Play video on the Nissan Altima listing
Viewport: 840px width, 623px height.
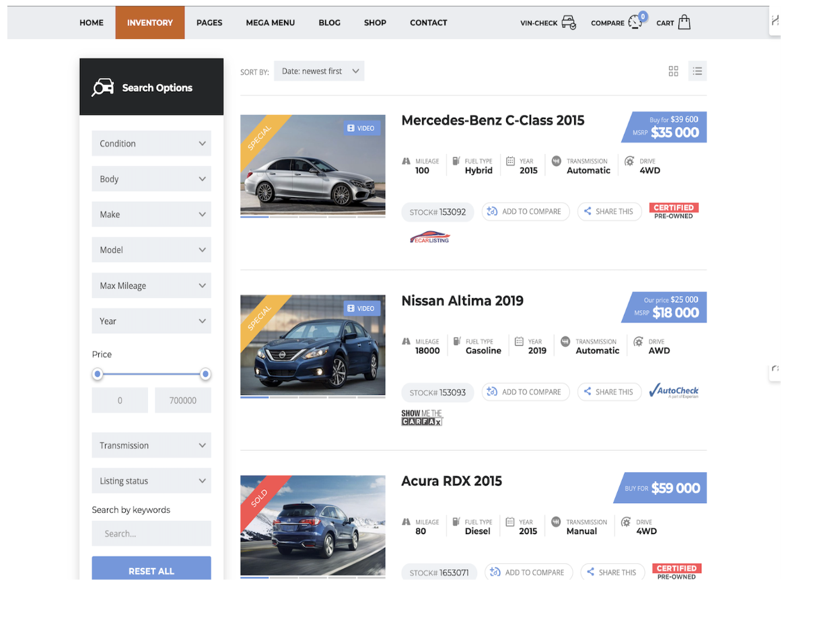tap(362, 308)
